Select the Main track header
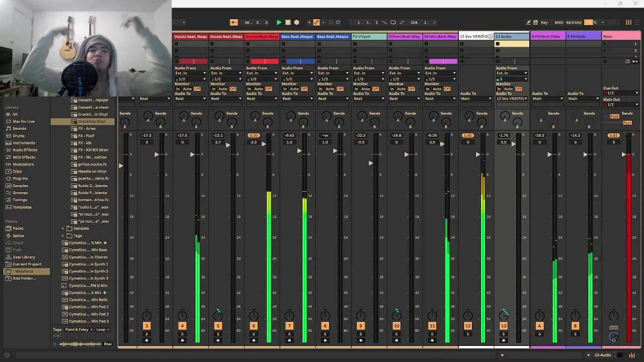Screen dimensions: 644x362 pyautogui.click(x=621, y=37)
